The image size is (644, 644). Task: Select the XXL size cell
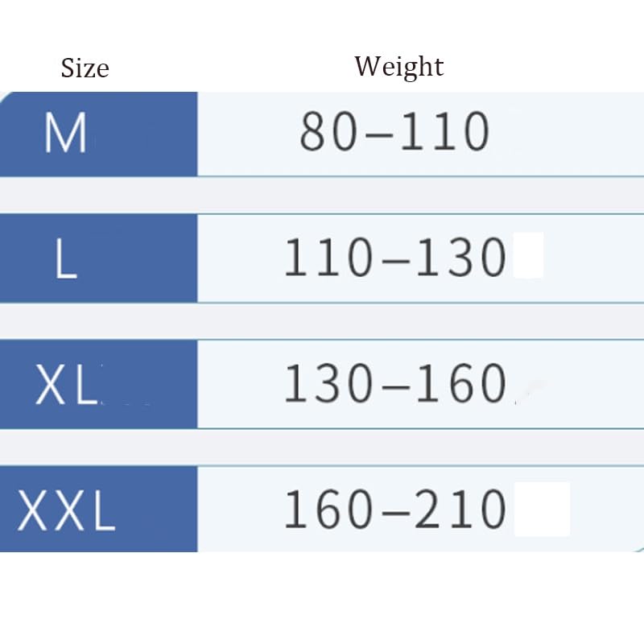tap(98, 510)
